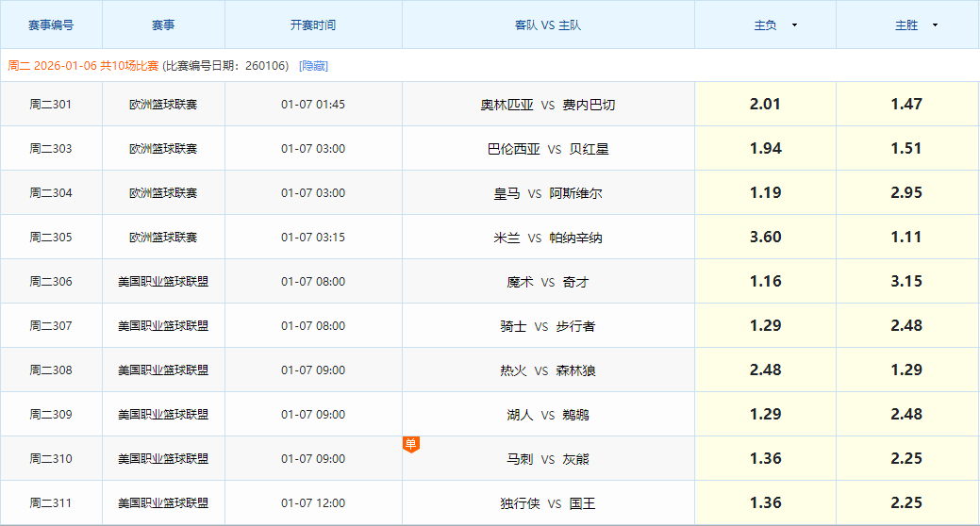The image size is (980, 526).
Task: Pick the 主负 odds 1.16 for 魔术 vs 奇才
Action: [x=765, y=281]
